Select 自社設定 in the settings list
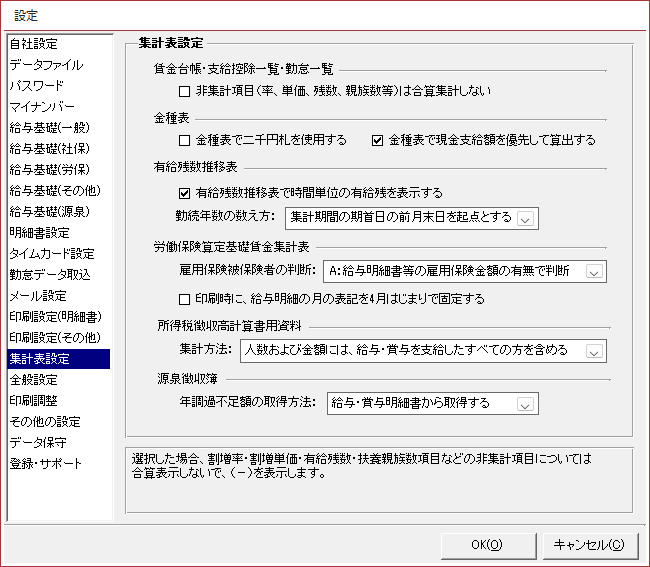This screenshot has height=567, width=650. click(34, 44)
